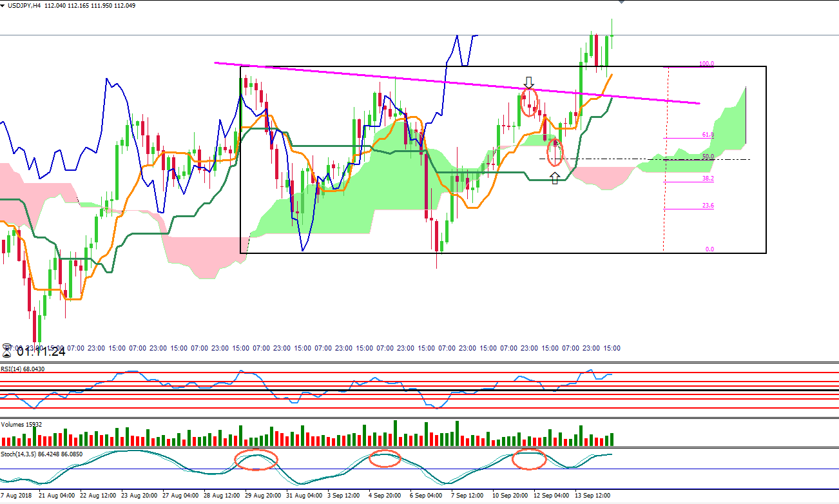Click the Fibonacci 61.8 level label
Viewport: 839px width, 504px height.
[x=708, y=135]
